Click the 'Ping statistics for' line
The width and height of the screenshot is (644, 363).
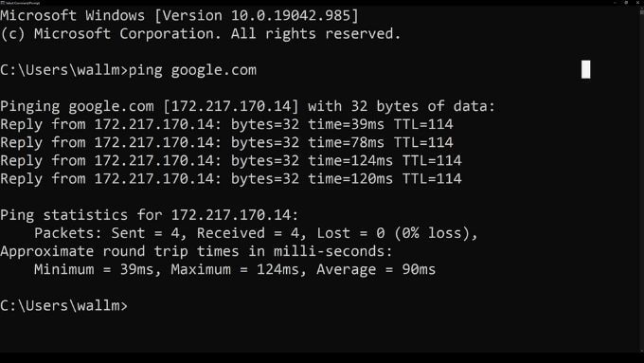150,215
